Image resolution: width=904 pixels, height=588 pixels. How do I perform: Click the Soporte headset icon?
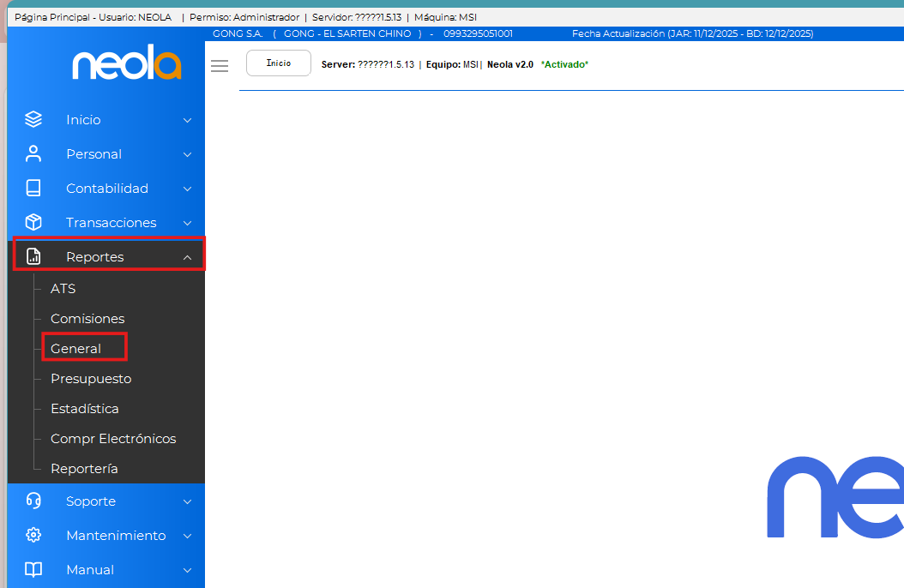33,501
